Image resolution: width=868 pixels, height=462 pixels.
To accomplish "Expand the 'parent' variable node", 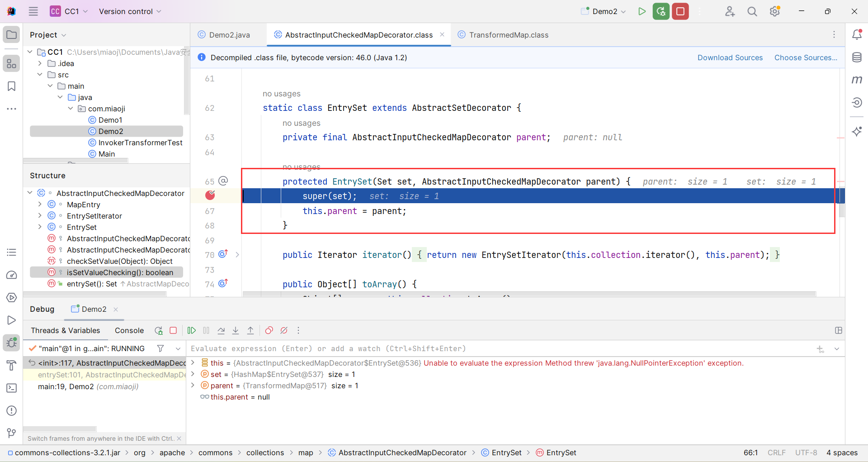I will click(193, 386).
